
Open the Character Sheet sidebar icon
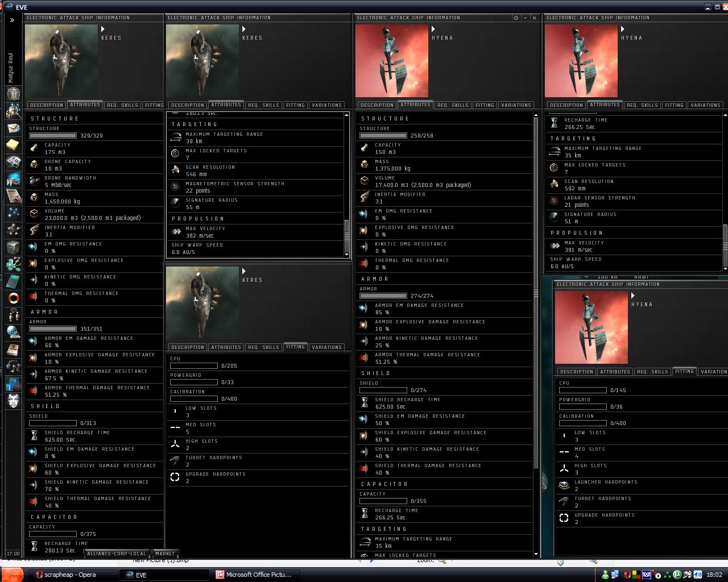pos(13,93)
